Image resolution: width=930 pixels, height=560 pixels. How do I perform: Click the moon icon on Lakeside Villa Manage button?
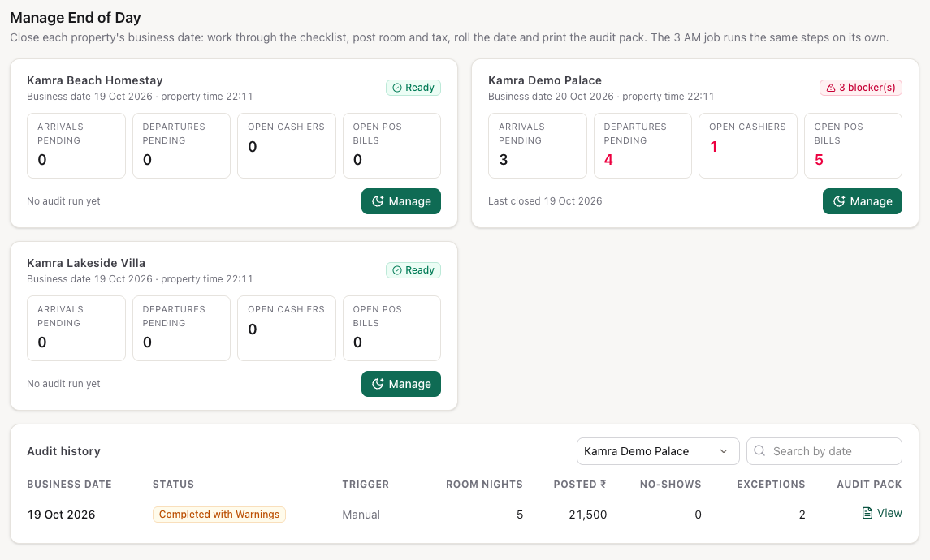378,384
